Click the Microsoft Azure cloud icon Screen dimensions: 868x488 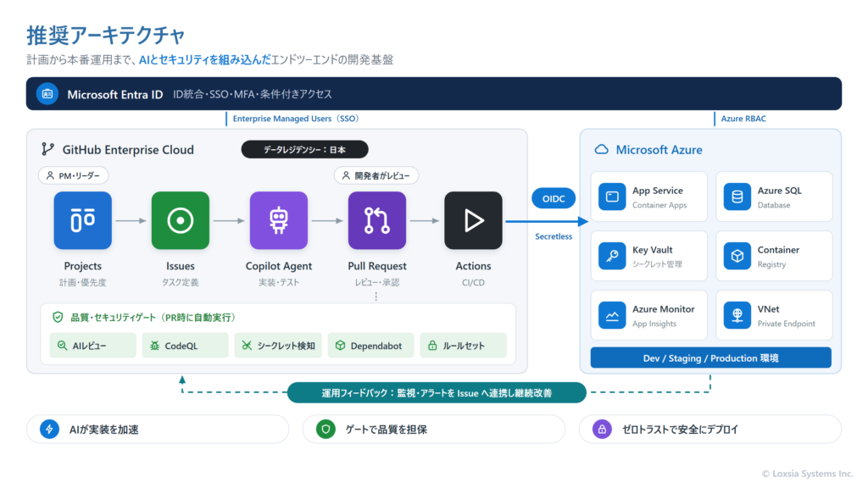(601, 149)
